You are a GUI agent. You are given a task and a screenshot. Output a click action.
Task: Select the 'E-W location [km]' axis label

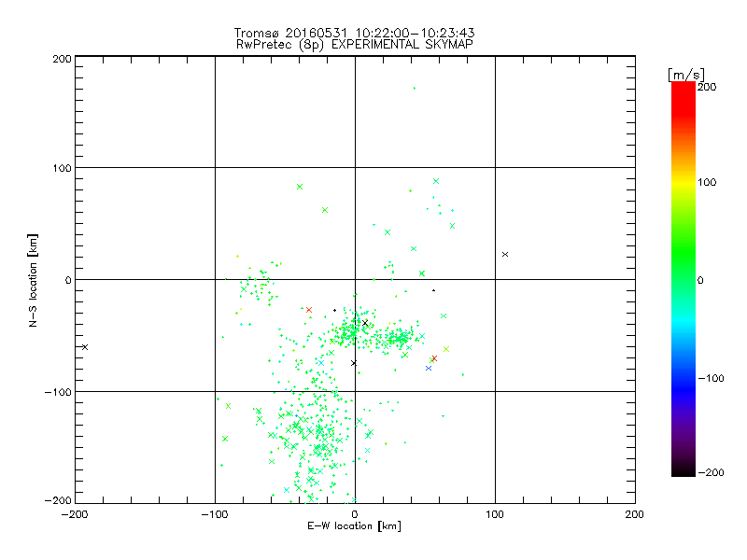pos(354,525)
